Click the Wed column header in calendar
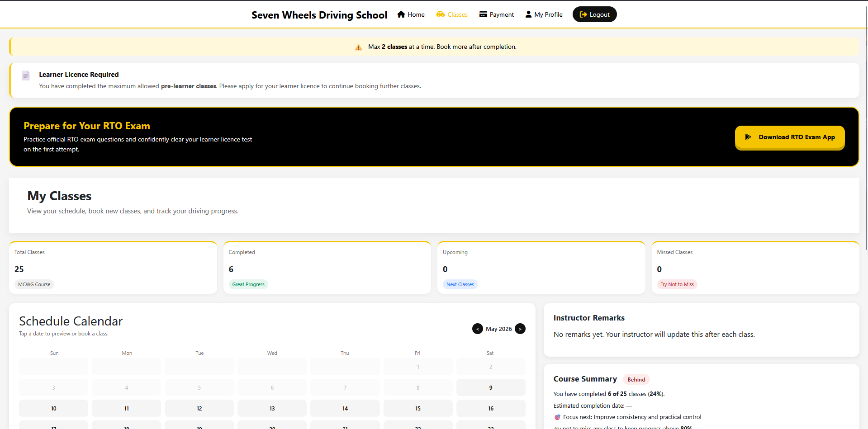 (x=272, y=353)
